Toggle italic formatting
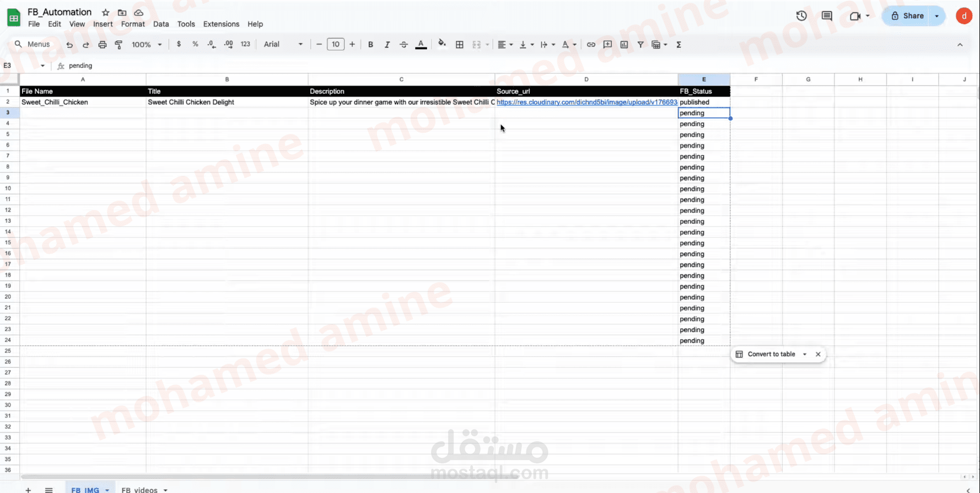The image size is (980, 493). point(387,45)
